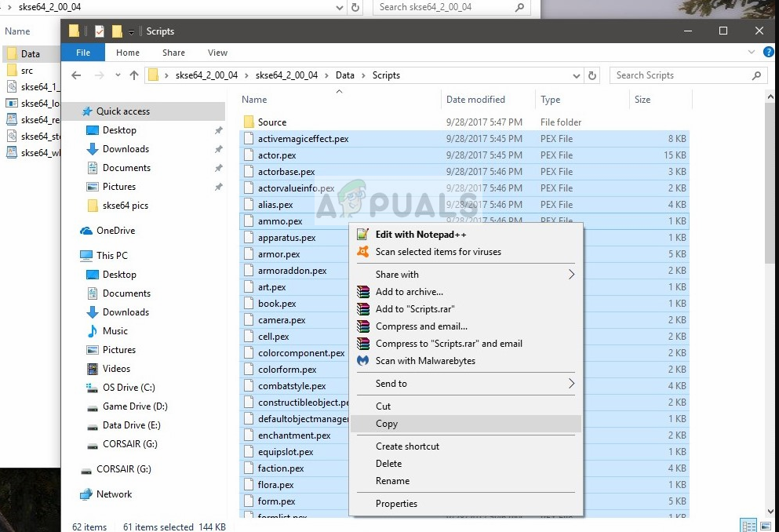The width and height of the screenshot is (779, 532).
Task: Select flora.pex file
Action: point(464,485)
